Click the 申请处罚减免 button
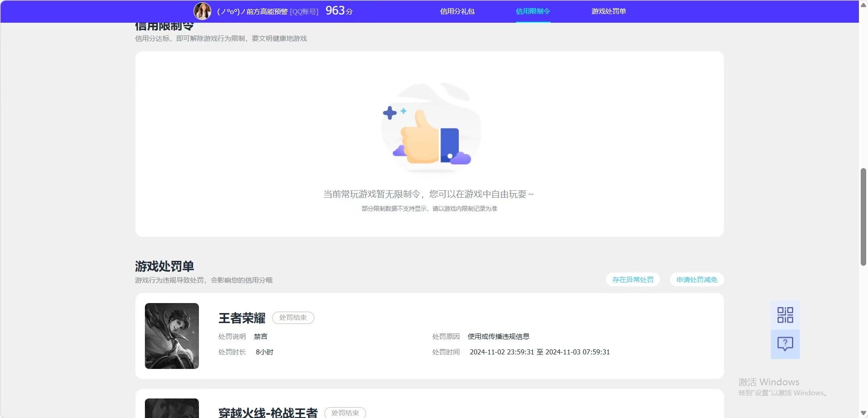868x418 pixels. tap(697, 280)
